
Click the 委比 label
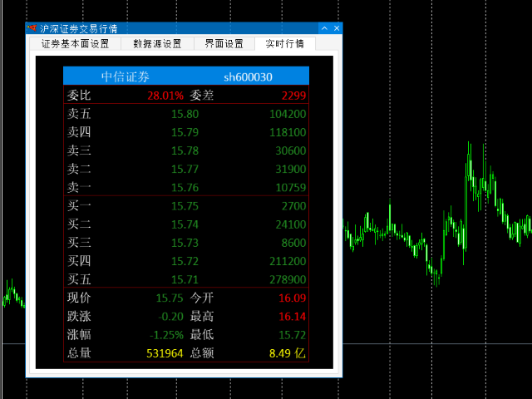(79, 96)
